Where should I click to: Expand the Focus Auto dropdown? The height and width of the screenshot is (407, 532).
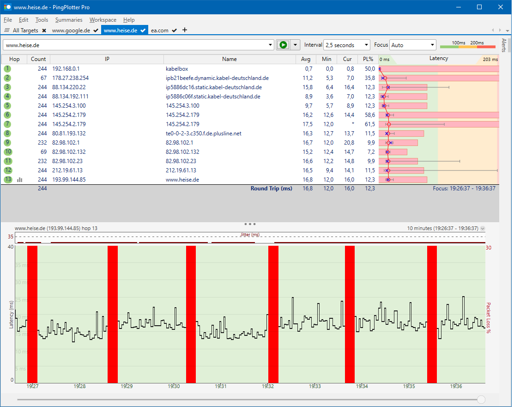(432, 45)
